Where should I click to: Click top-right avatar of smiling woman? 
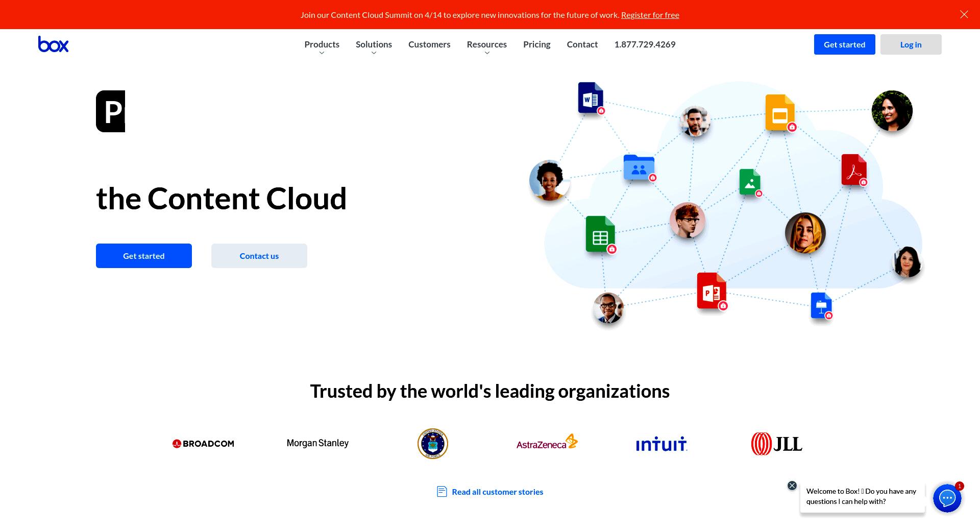[x=892, y=111]
